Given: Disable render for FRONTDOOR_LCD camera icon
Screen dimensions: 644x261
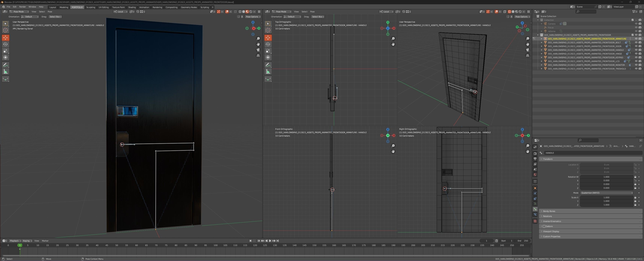Looking at the screenshot, I should coord(640,61).
